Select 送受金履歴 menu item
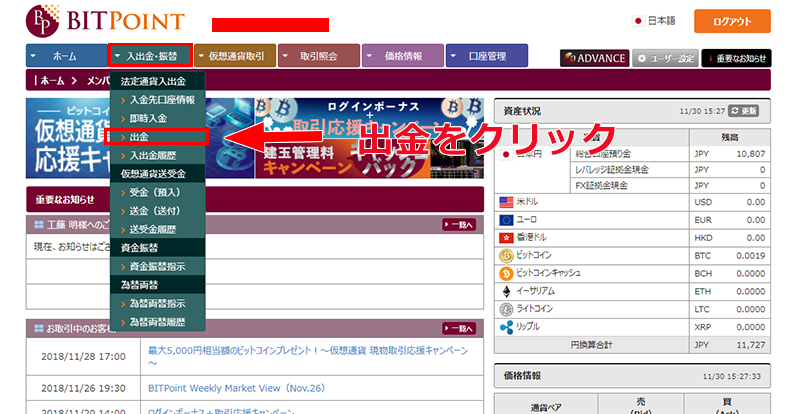Screen dimensions: 800x414 [158, 230]
